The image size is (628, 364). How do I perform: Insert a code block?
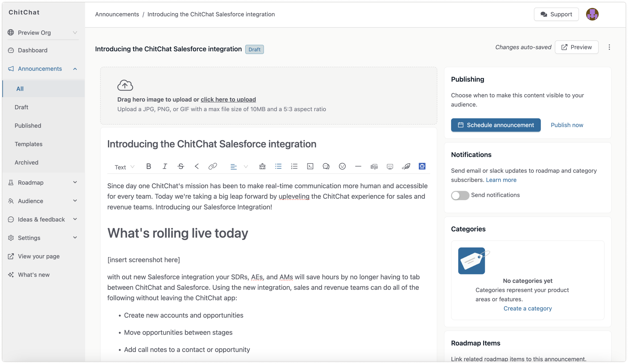pos(310,166)
